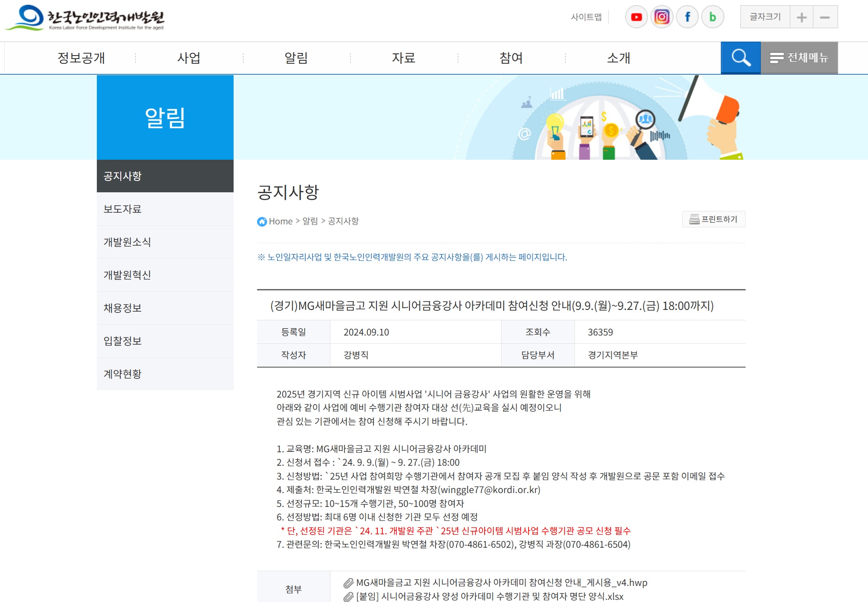Open the YouTube channel icon
The height and width of the screenshot is (602, 868).
click(x=636, y=17)
